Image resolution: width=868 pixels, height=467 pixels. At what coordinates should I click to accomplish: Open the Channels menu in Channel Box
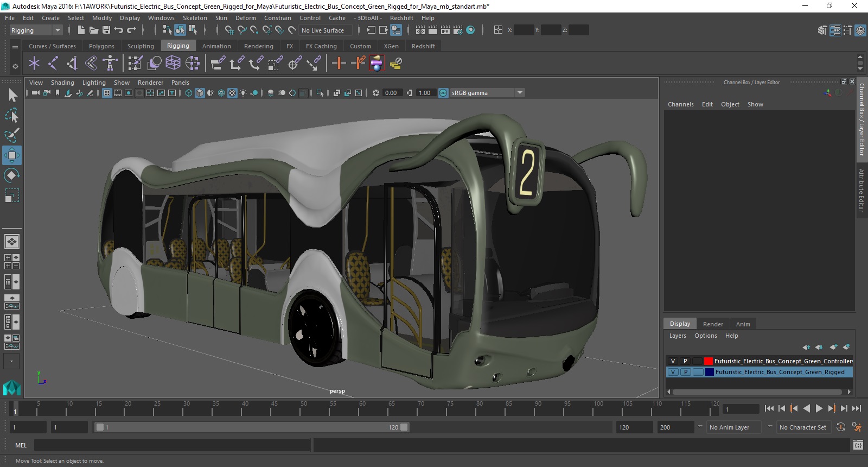tap(680, 104)
